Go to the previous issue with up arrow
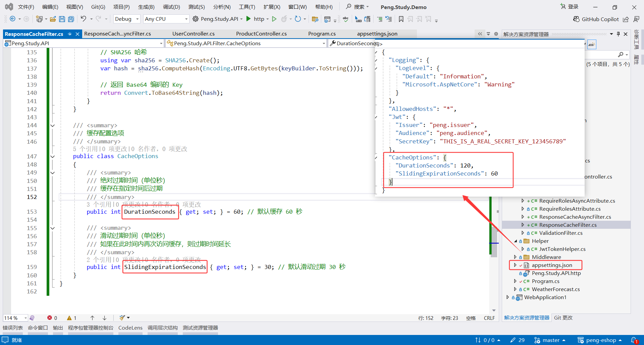Screen dimensions: 644x345 click(x=92, y=318)
